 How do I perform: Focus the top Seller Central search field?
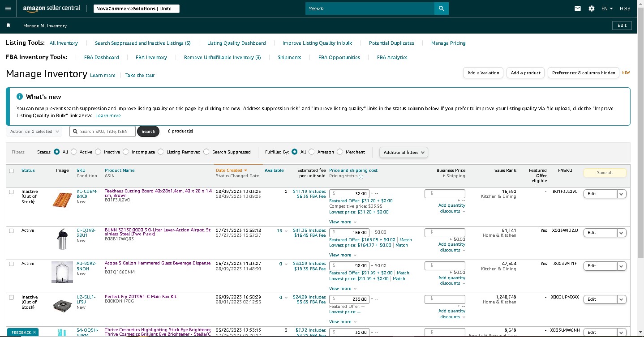point(370,9)
